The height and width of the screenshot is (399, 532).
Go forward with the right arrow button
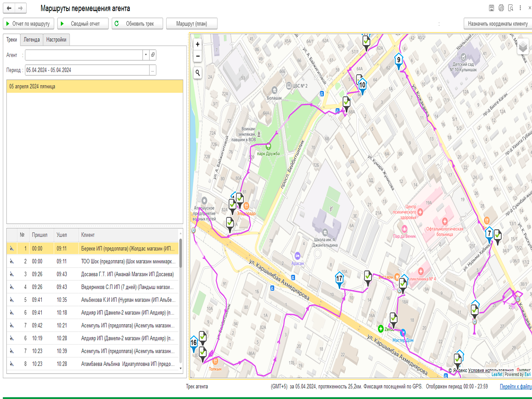21,8
